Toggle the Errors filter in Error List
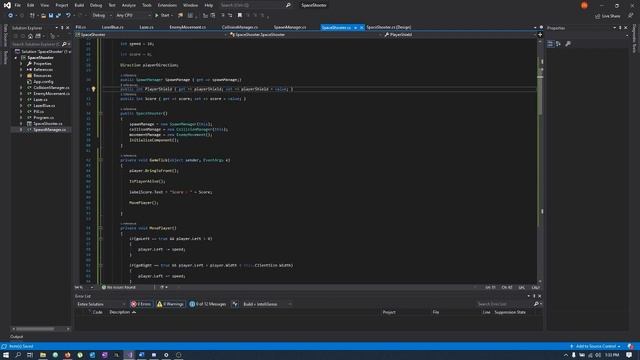Image resolution: width=640 pixels, height=360 pixels. pos(141,304)
